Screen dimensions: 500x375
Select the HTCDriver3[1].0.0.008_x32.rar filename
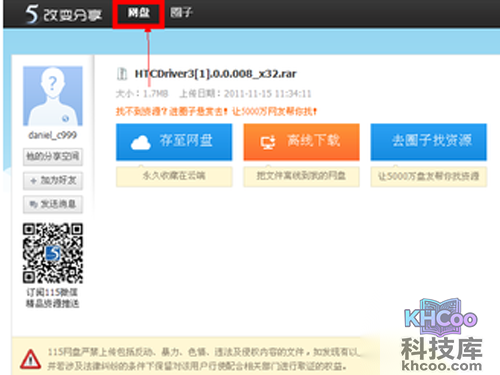[215, 74]
